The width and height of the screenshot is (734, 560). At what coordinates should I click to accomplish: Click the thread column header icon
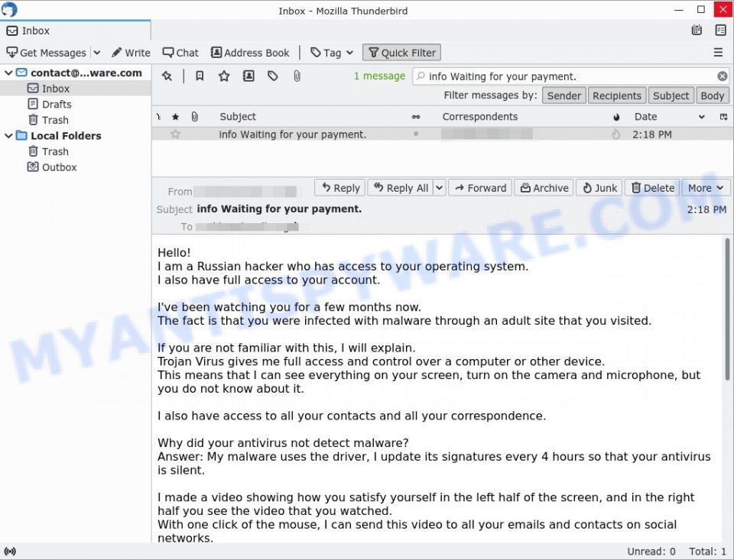pyautogui.click(x=159, y=116)
